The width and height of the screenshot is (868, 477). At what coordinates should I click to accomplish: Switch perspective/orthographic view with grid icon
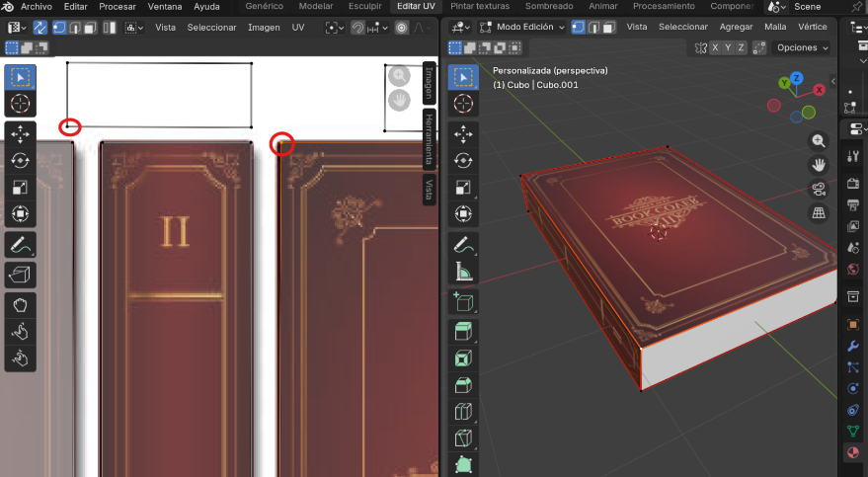[x=819, y=213]
